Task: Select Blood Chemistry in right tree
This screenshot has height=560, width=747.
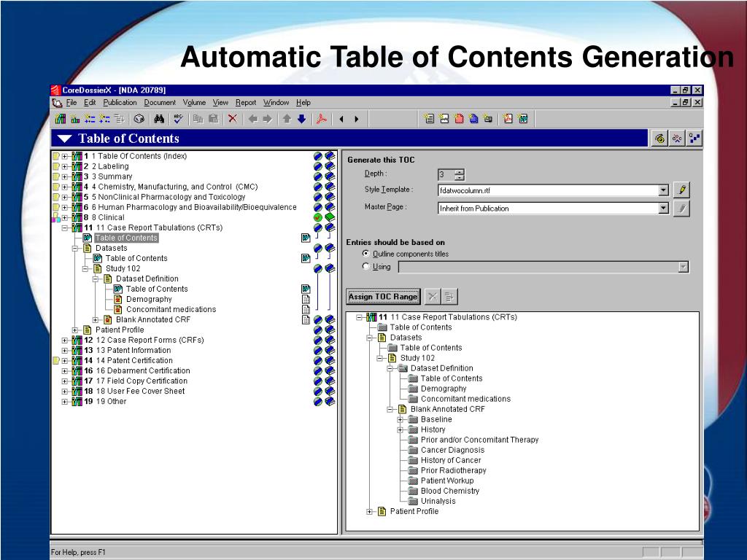Action: [450, 491]
